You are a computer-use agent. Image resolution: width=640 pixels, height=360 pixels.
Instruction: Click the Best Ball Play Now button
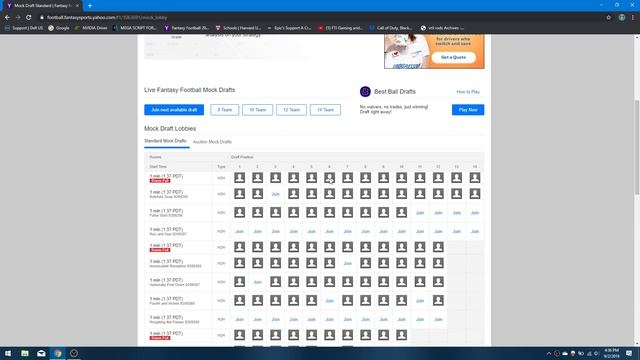coord(468,110)
